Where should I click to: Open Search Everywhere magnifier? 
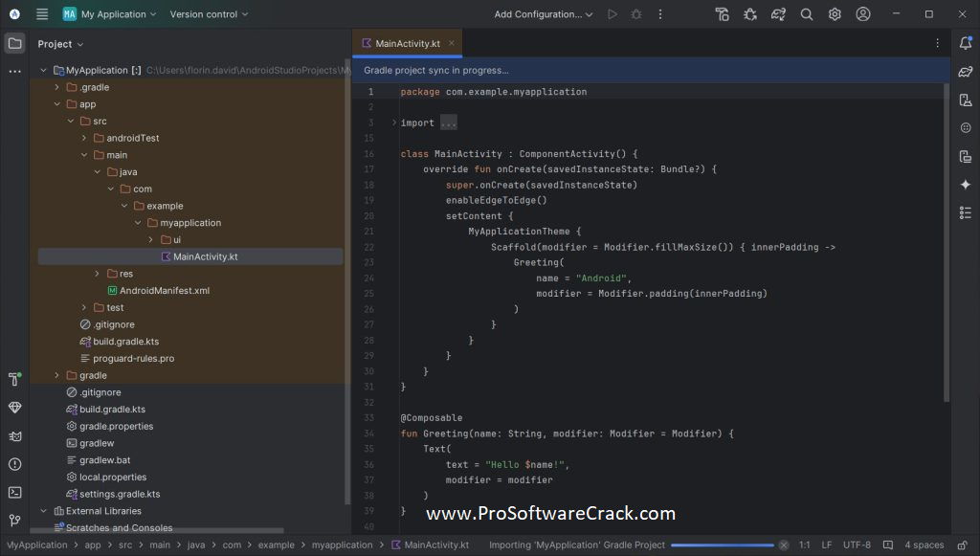point(806,13)
